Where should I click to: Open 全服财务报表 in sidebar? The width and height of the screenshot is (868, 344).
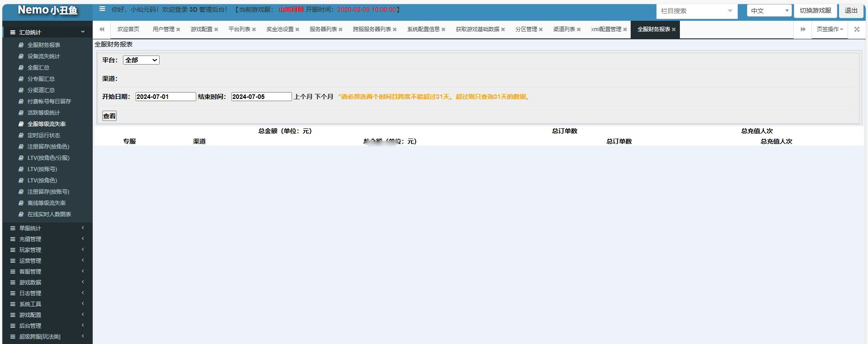[43, 45]
